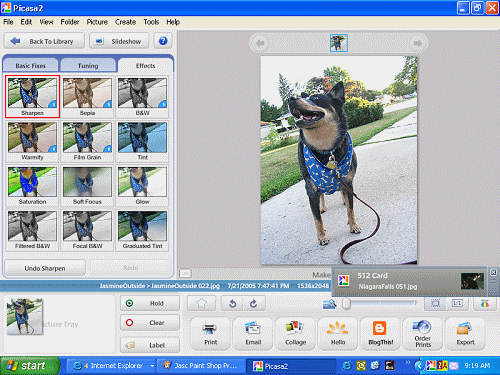Click caption toggle icon below photo

pos(185,274)
